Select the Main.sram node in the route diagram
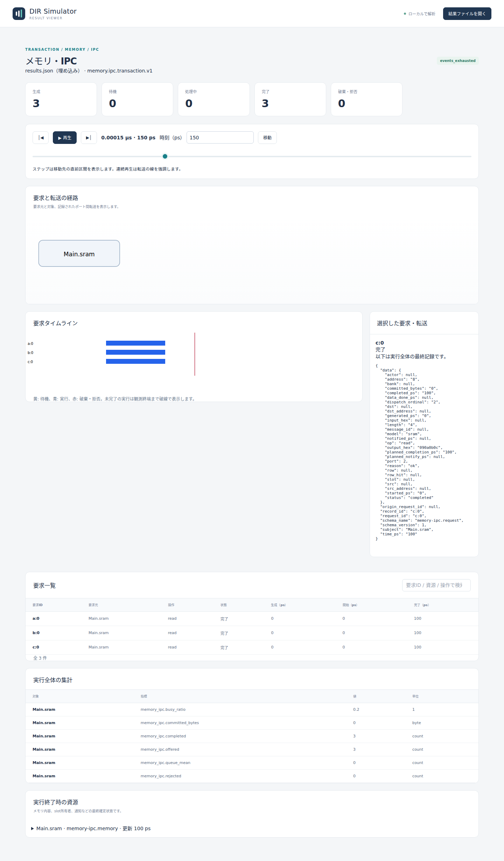504x861 pixels. click(x=79, y=254)
